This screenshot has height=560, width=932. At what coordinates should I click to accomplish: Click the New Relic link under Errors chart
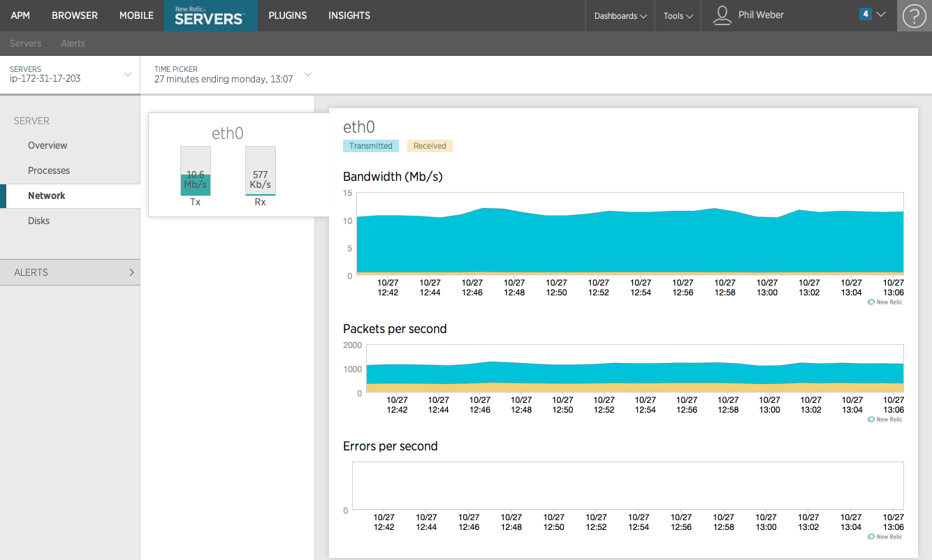(x=884, y=537)
